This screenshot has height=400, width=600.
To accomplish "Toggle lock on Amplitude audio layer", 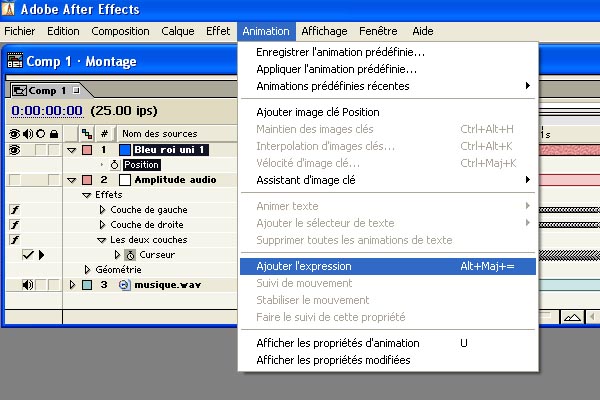I will [x=54, y=180].
